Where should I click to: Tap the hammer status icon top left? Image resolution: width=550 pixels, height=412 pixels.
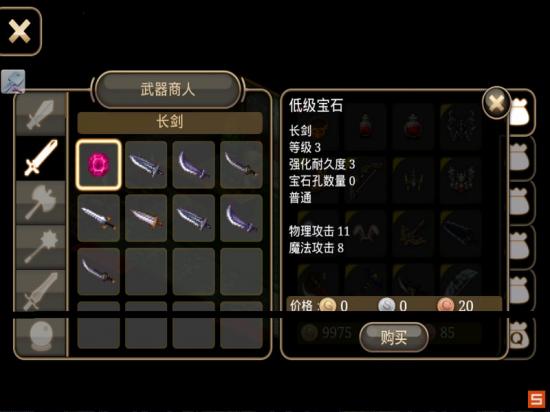(x=13, y=82)
